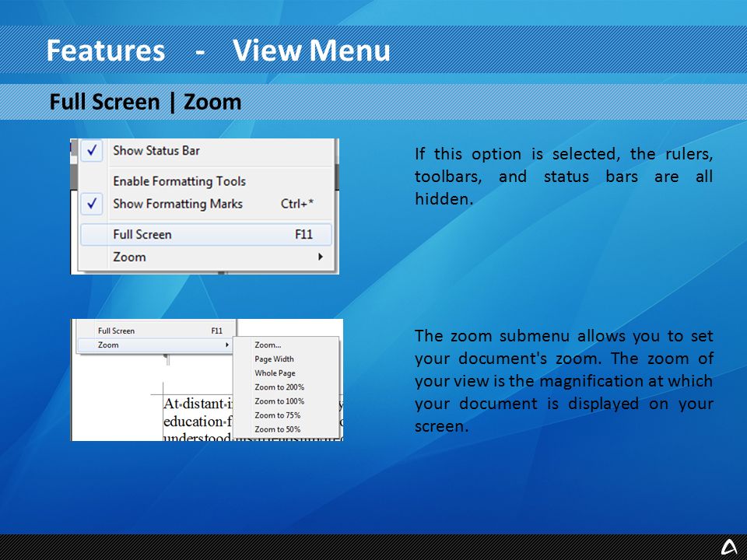Click document text 'At distant' in lower screenshot
This screenshot has height=560, width=747.
194,404
